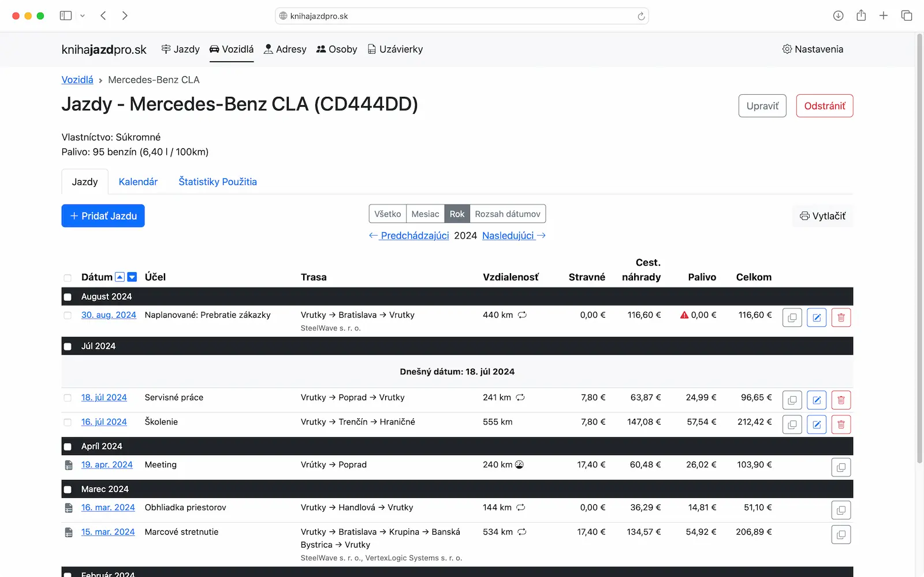
Task: Select the 16. júl 2024 row checkbox
Action: [x=68, y=422]
